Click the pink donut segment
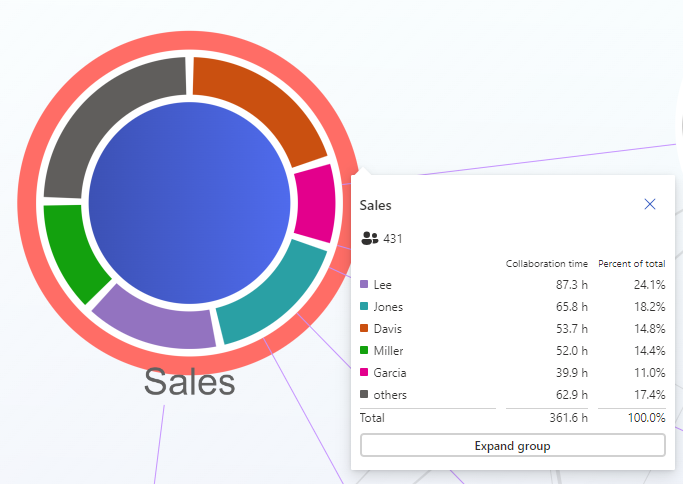The image size is (683, 484). click(x=316, y=203)
